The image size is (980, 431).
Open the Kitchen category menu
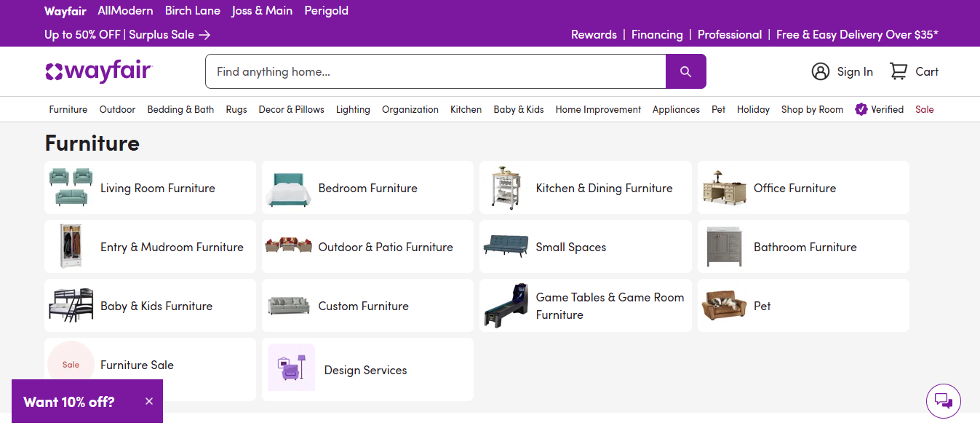tap(466, 109)
